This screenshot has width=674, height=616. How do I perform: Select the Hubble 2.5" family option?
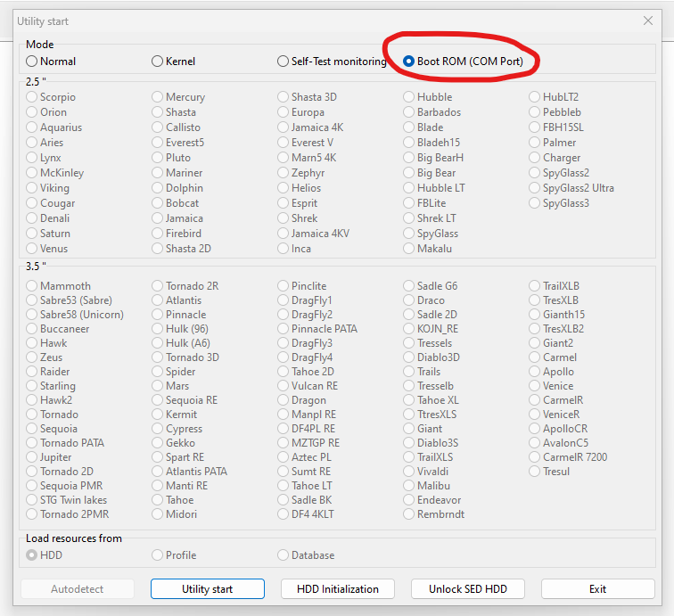tap(409, 97)
